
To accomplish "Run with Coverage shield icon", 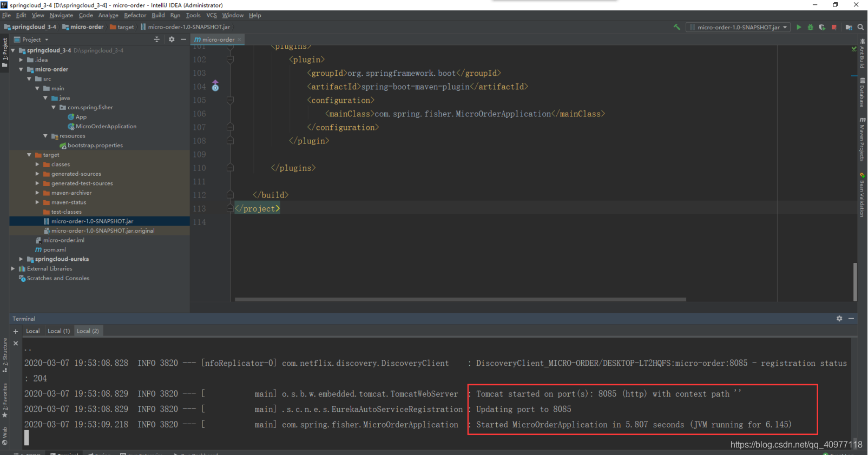I will [822, 27].
